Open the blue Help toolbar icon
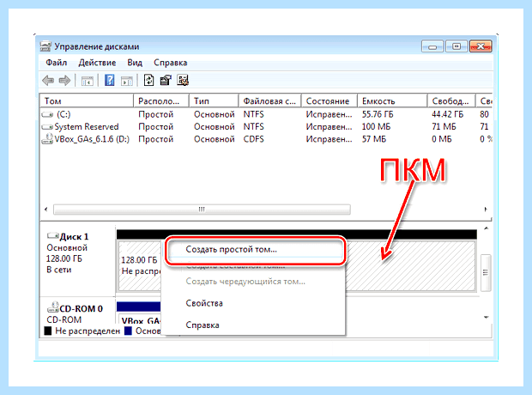 pos(110,81)
